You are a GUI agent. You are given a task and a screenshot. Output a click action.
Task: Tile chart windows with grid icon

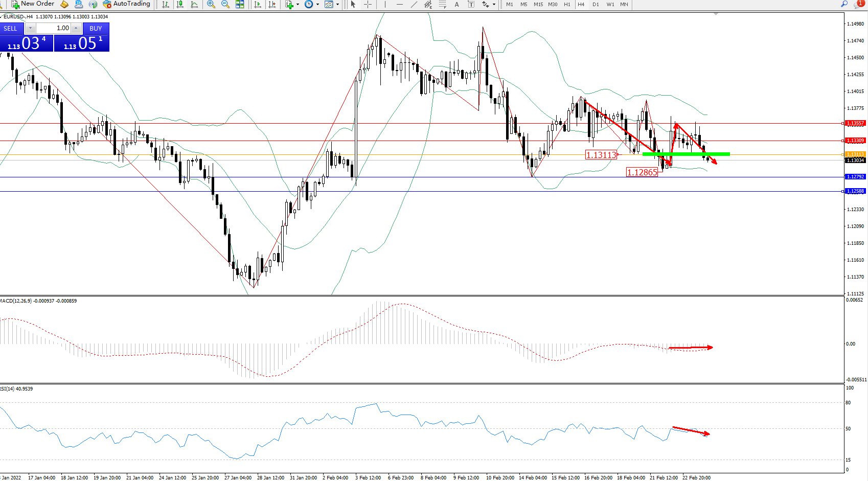click(x=240, y=5)
